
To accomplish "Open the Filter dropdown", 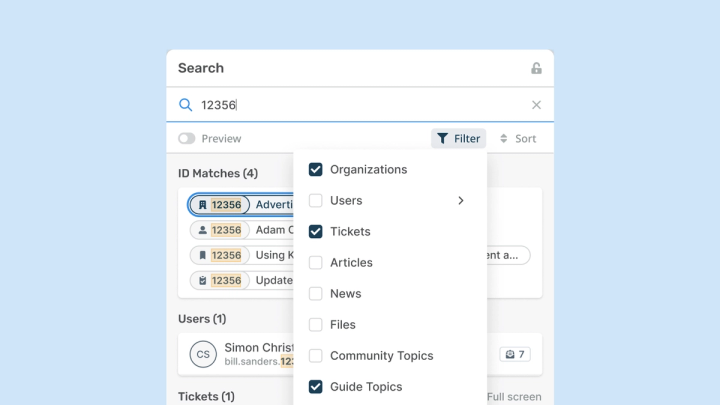I will pos(459,139).
